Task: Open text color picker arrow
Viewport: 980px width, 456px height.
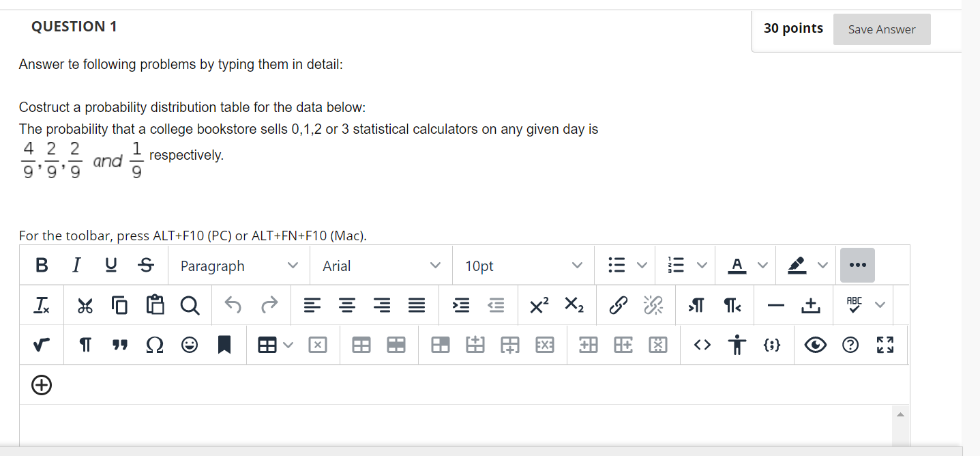Action: click(x=762, y=266)
